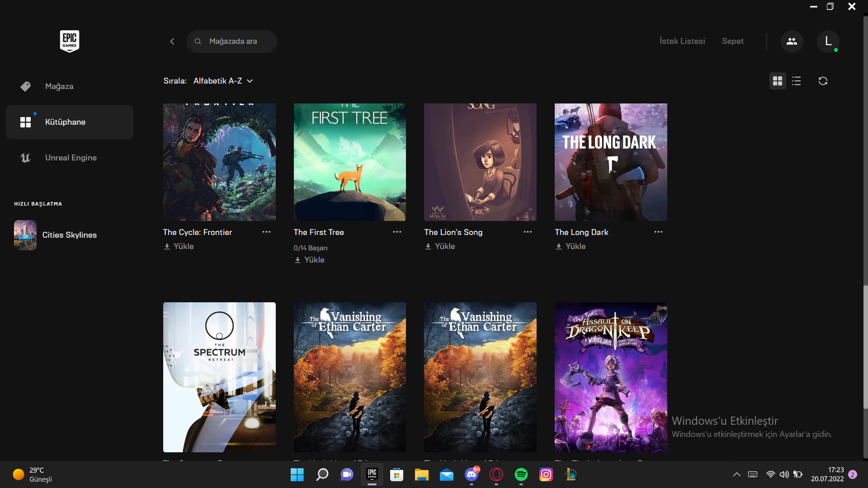Click the search magnifier icon
Image resolution: width=868 pixels, height=488 pixels.
point(198,41)
